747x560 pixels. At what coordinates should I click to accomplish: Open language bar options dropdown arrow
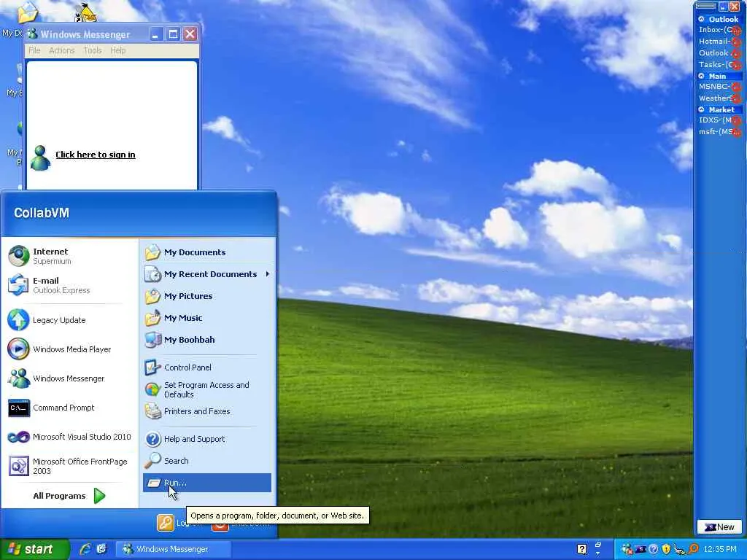[598, 553]
